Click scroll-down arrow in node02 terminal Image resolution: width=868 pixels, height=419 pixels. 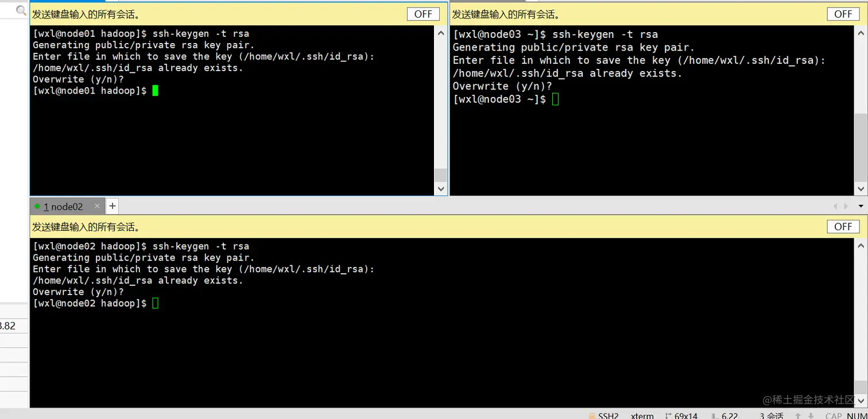point(861,401)
